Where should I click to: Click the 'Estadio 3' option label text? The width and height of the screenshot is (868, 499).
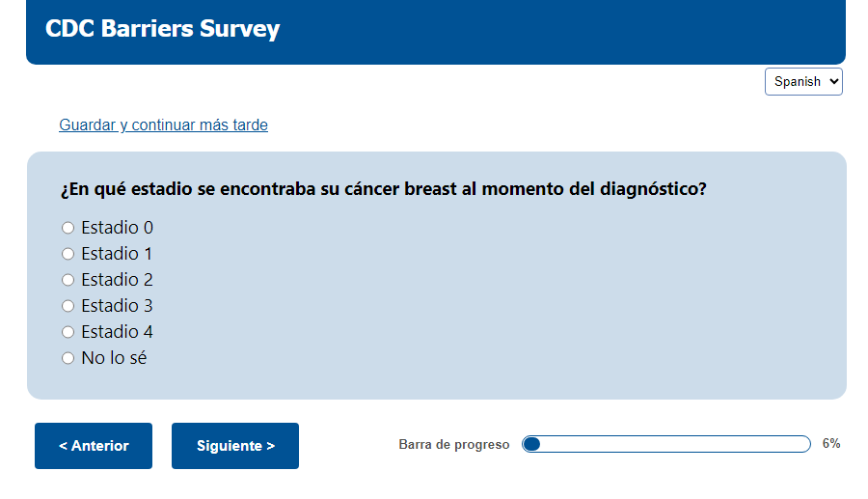click(117, 306)
